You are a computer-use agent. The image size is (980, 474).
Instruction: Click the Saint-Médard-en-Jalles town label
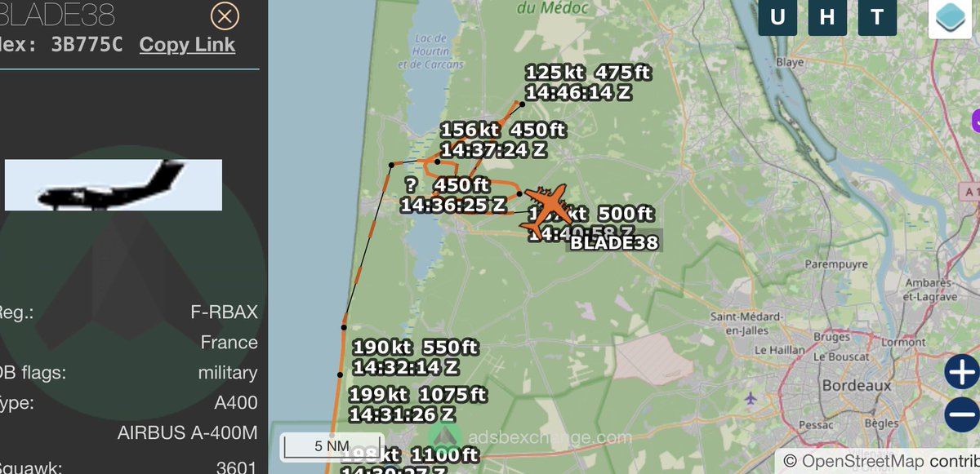pos(748,323)
